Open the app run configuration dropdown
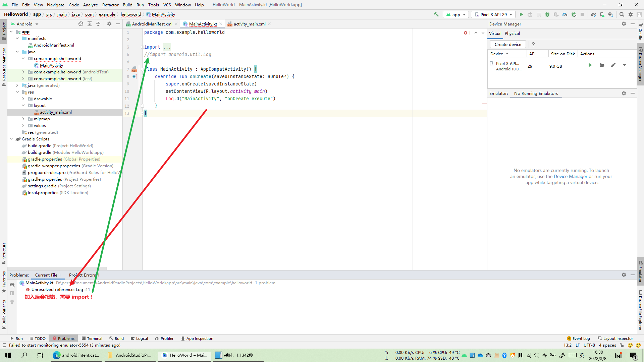Viewport: 644px width, 362px height. click(x=456, y=14)
